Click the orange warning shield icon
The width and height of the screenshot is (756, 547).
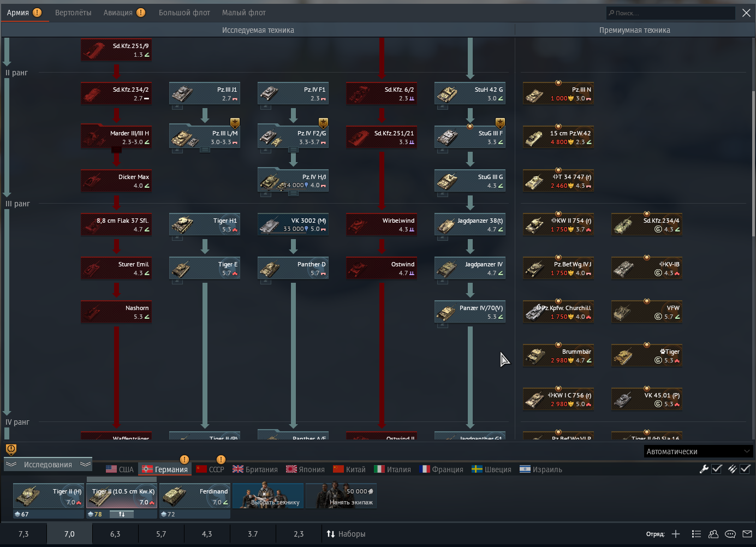click(x=11, y=449)
